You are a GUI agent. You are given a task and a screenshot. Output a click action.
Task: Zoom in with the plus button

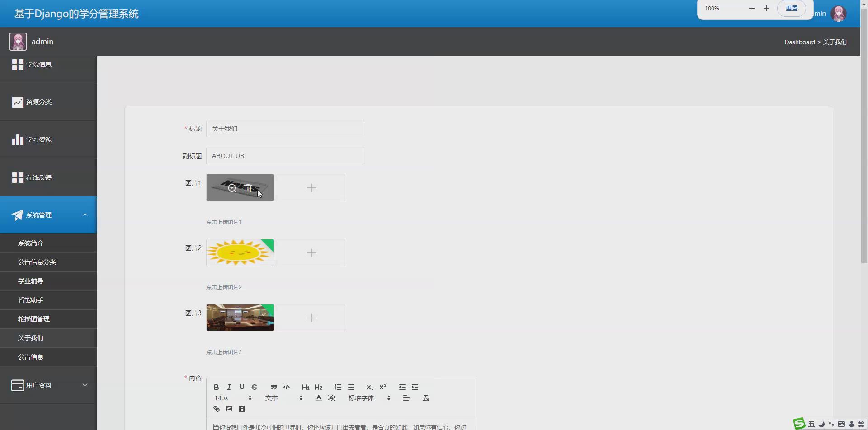point(766,8)
